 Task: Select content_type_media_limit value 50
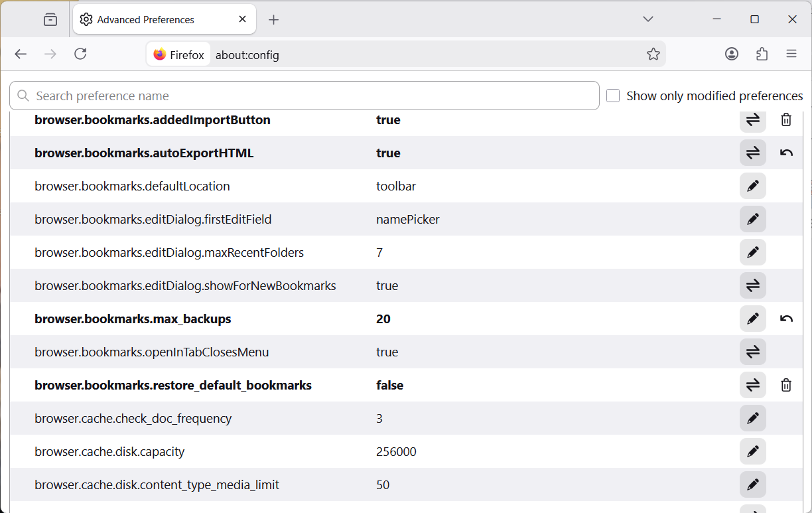(383, 485)
